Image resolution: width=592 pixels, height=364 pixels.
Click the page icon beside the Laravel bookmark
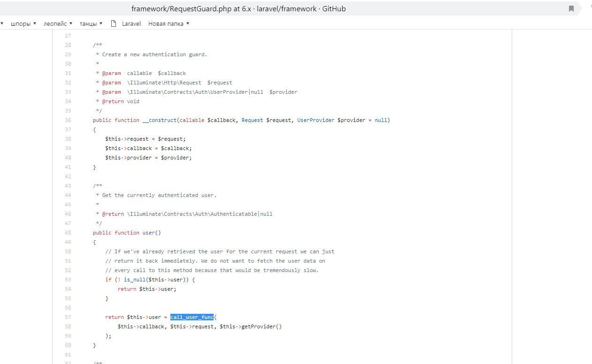113,23
